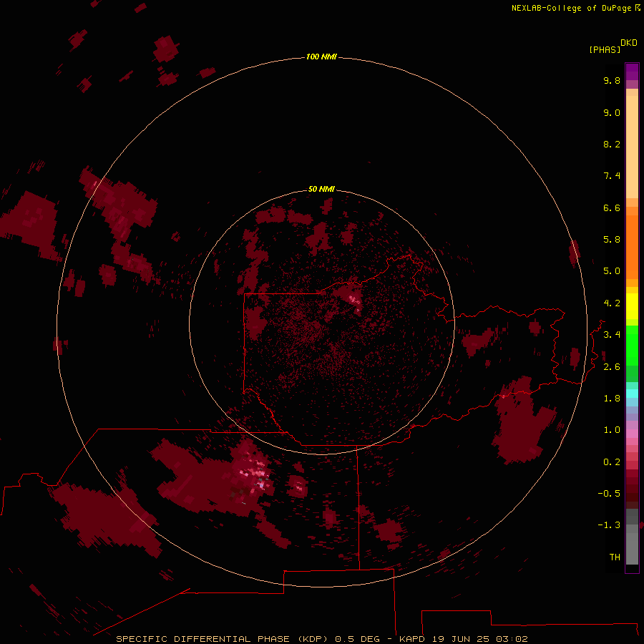Screen dimensions: 644x644
Task: Click the 9.0 scale value
Action: pos(612,112)
